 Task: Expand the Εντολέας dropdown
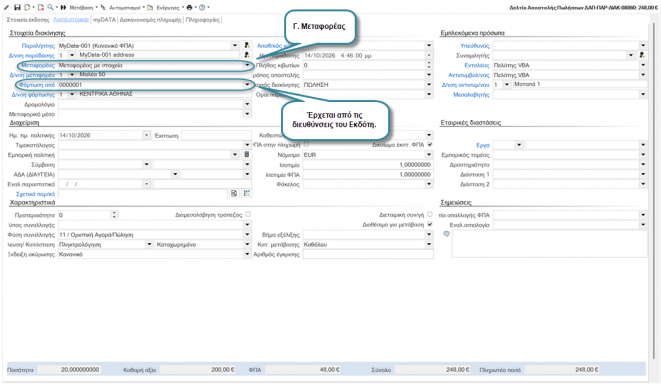[x=643, y=65]
